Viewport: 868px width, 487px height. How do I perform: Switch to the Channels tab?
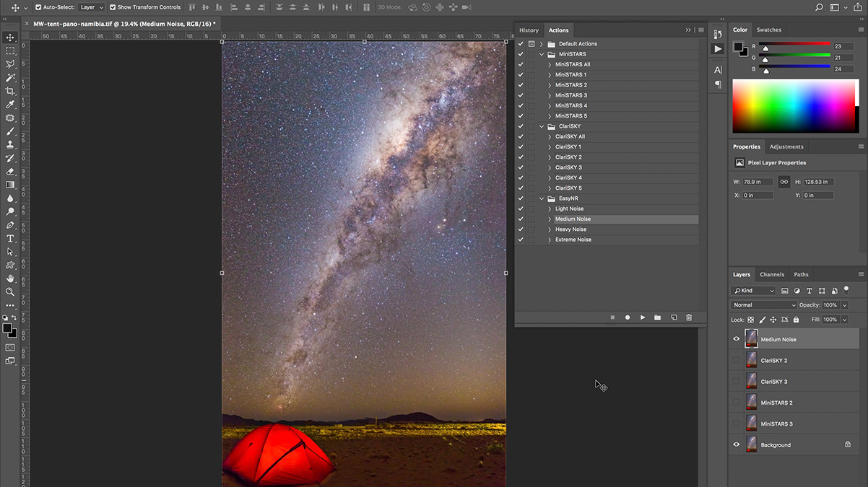coord(772,275)
